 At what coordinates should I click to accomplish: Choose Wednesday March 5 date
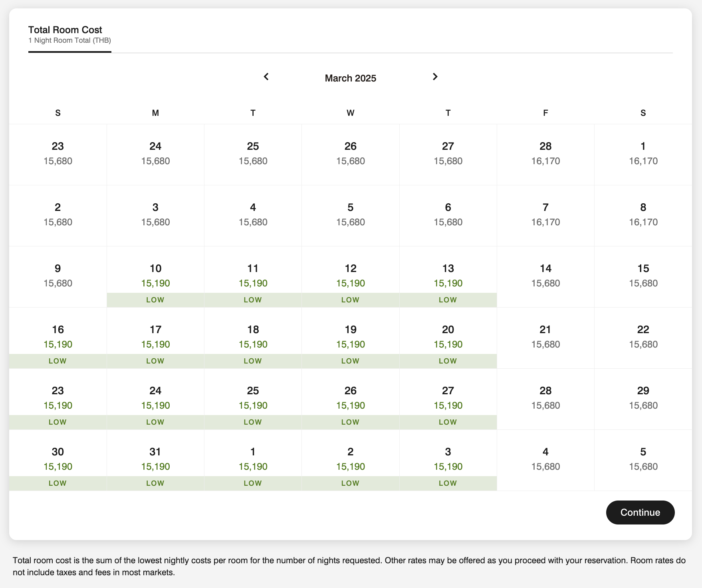pos(350,215)
